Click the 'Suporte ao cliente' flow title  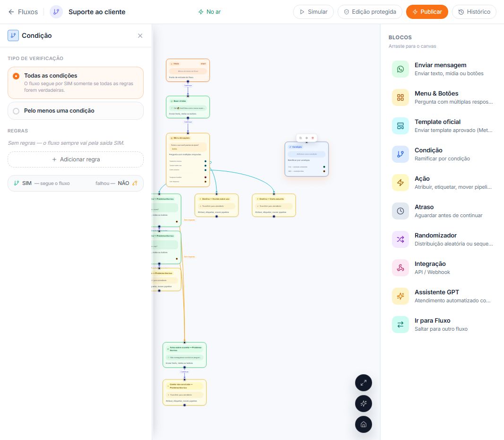coord(97,12)
